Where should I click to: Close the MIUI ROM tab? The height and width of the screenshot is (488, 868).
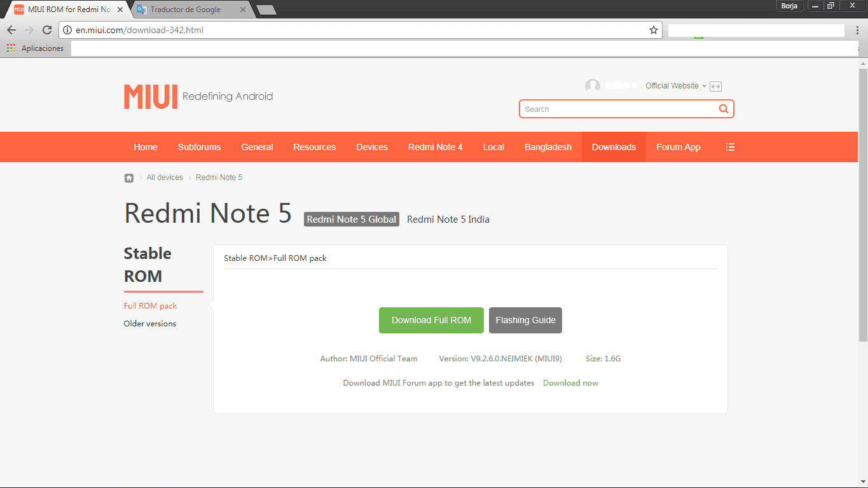120,10
